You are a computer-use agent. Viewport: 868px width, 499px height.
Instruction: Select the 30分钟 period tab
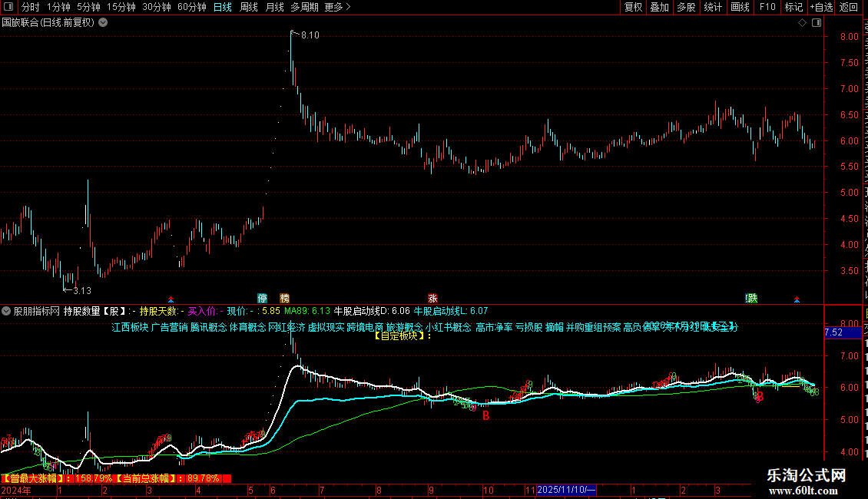tap(157, 7)
